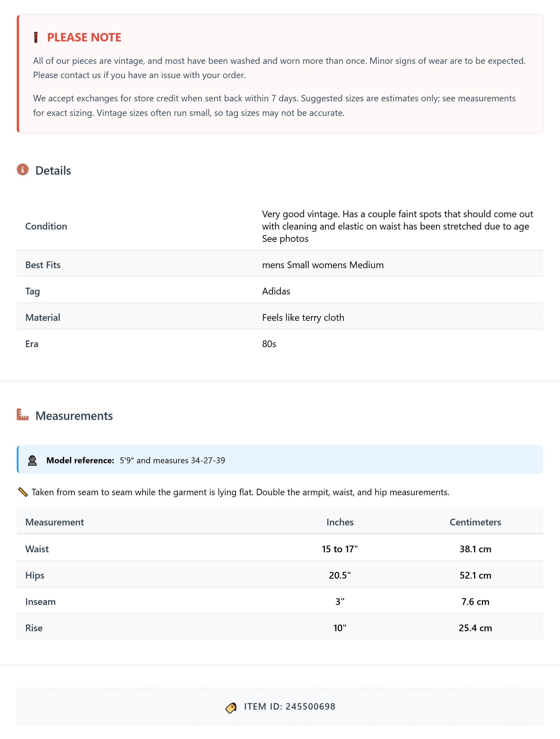Click the Details info circle icon
The image size is (560, 739).
pos(23,170)
